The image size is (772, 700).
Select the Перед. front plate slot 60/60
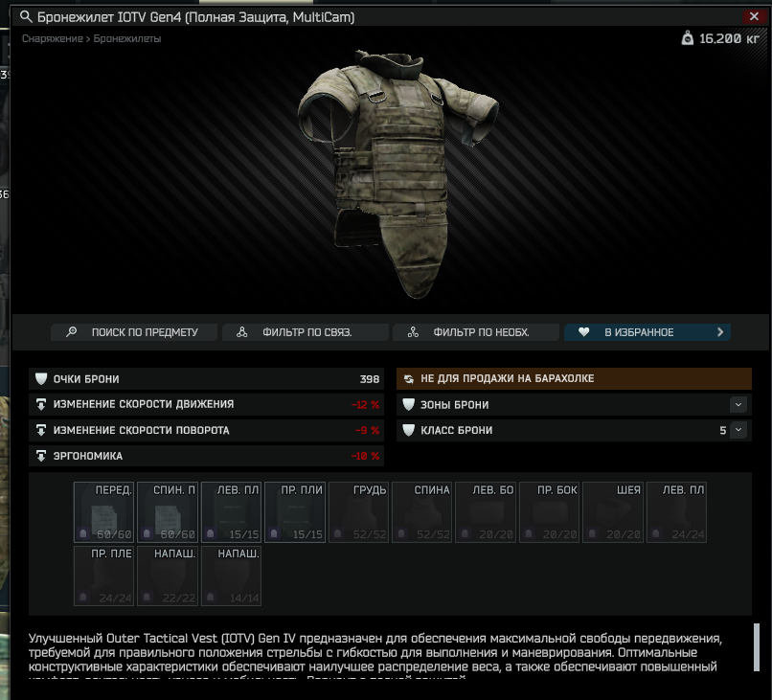pyautogui.click(x=103, y=512)
